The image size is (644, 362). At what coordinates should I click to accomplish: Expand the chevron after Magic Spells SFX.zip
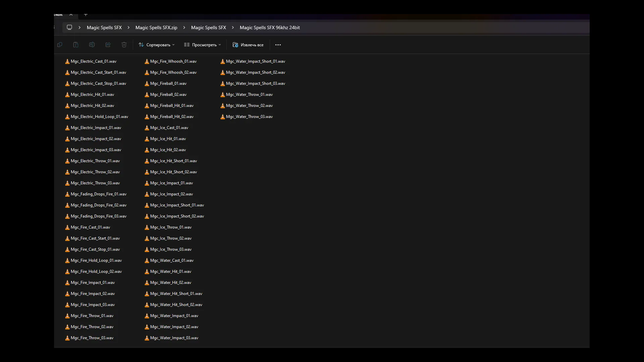[x=184, y=27]
